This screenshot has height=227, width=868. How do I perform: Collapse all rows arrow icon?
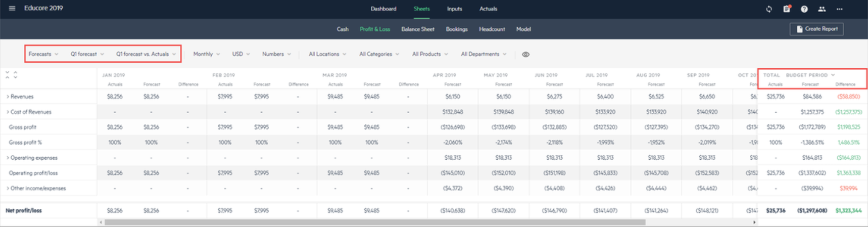tap(7, 75)
